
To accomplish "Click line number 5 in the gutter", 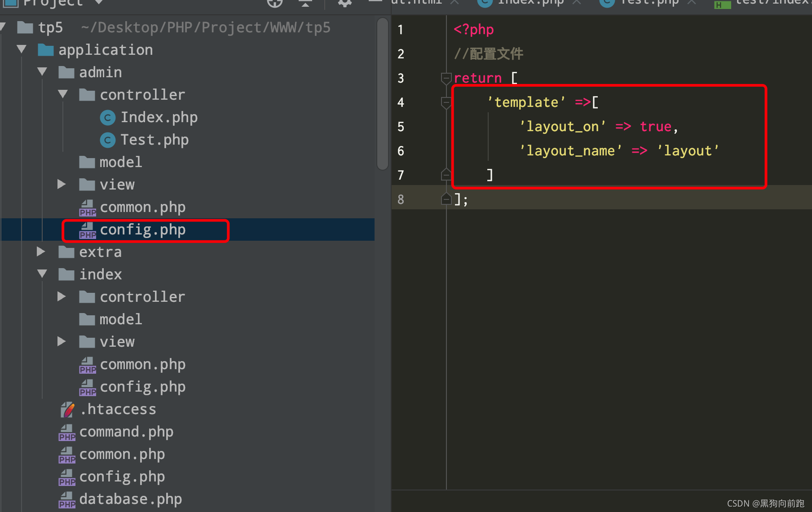I will 401,127.
